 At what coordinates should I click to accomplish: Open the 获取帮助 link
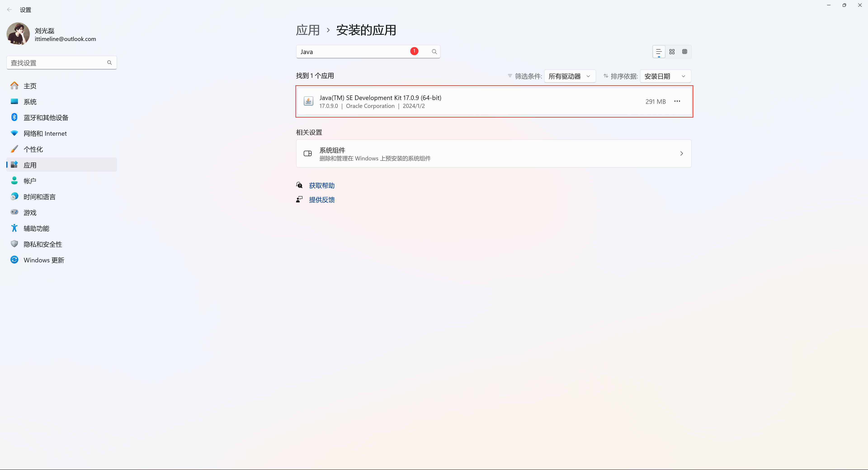[x=322, y=185]
